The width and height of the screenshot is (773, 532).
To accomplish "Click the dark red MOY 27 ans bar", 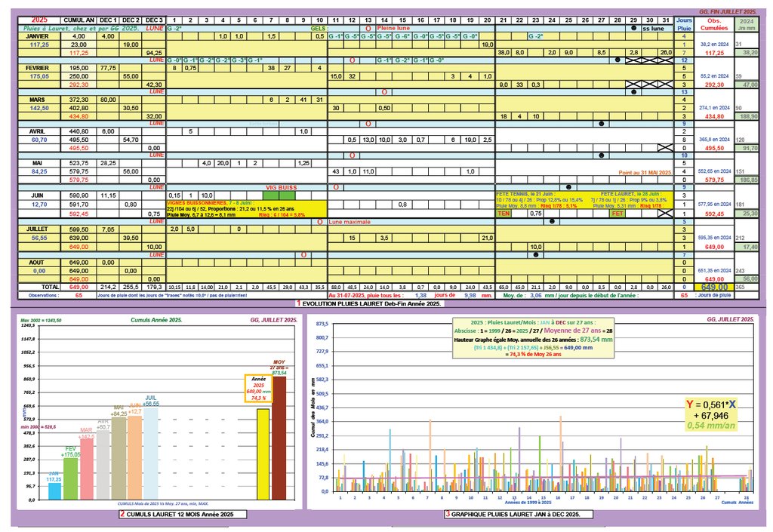I will (279, 438).
